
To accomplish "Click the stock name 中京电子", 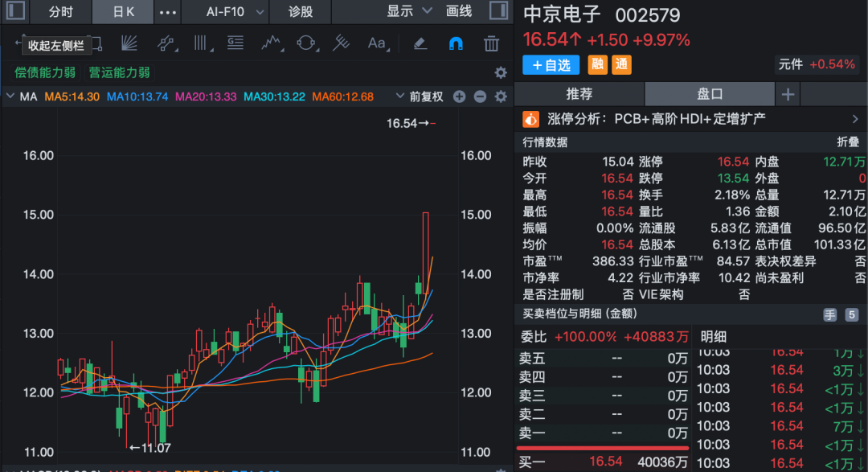I will tap(562, 15).
